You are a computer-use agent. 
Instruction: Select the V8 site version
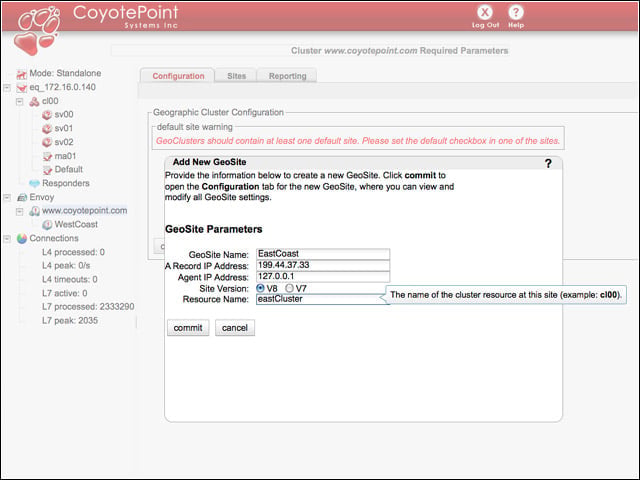pyautogui.click(x=260, y=288)
